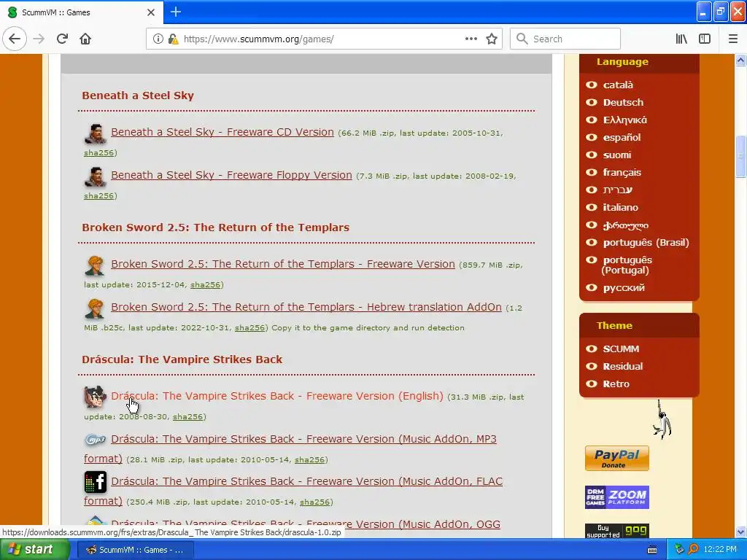This screenshot has height=560, width=747.
Task: Open sha256 link for the CD Version
Action: (98, 153)
